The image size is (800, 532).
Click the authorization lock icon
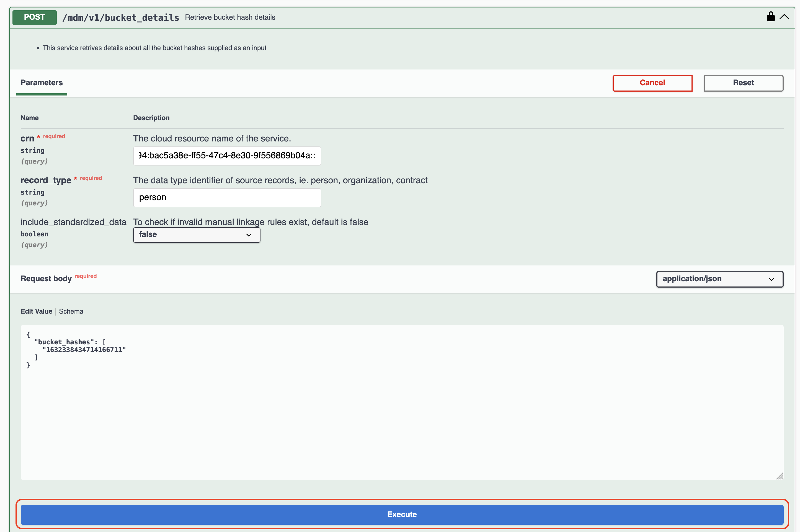click(770, 17)
